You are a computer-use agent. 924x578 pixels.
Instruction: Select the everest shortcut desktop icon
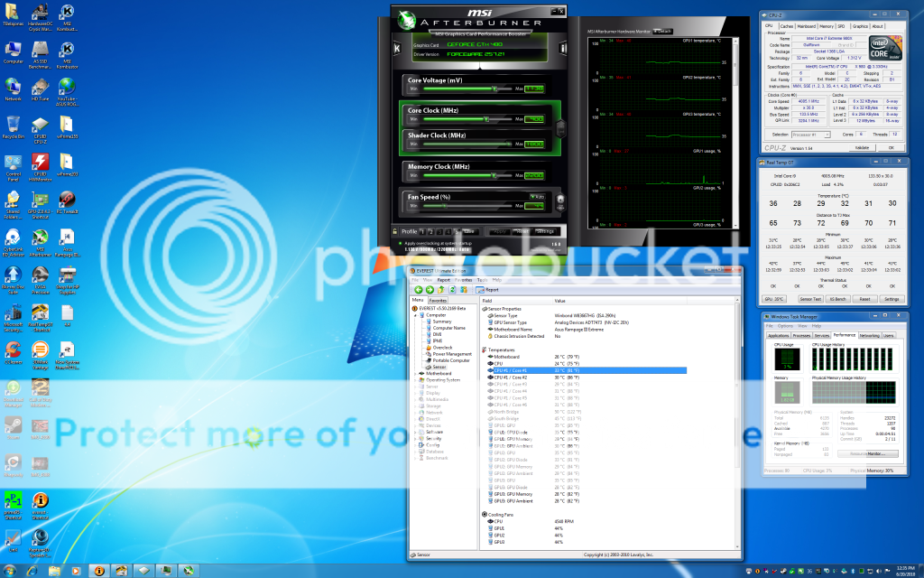pos(40,506)
